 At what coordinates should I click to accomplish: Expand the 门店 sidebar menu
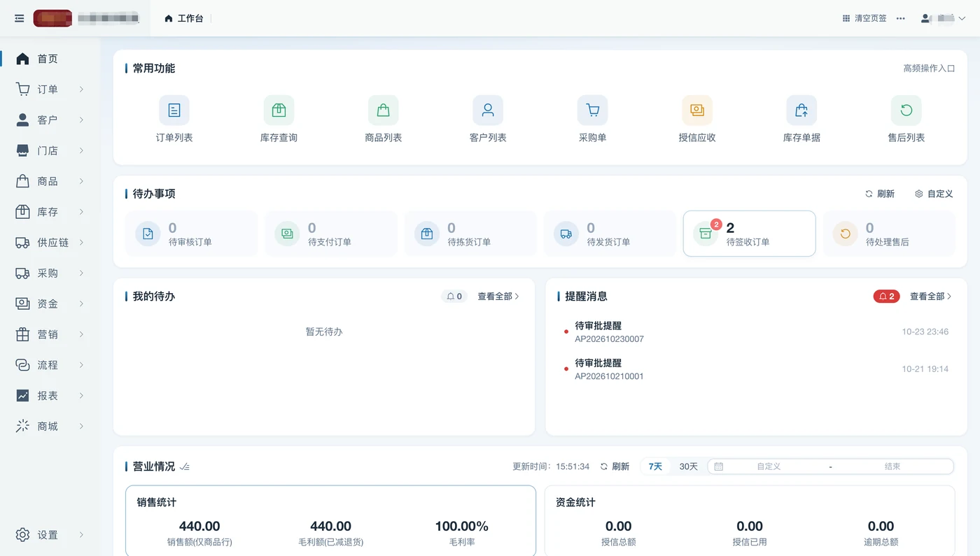click(50, 150)
